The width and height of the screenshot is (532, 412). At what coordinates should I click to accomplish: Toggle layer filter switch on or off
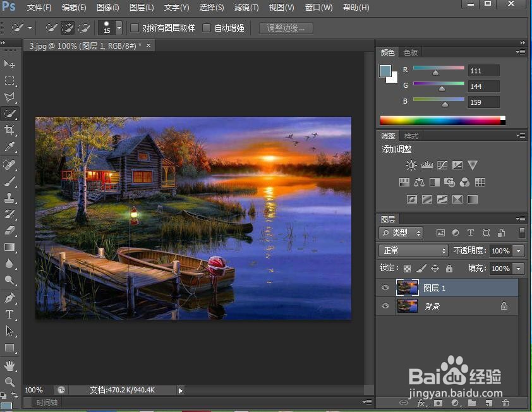(x=522, y=233)
